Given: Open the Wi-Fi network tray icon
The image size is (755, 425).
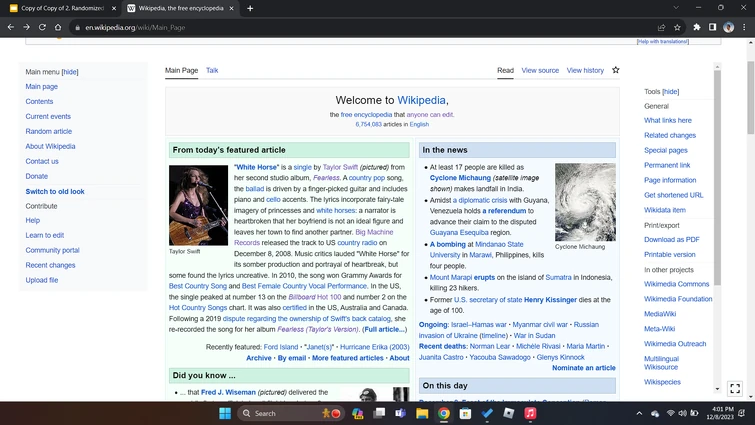Looking at the screenshot, I should click(x=670, y=413).
